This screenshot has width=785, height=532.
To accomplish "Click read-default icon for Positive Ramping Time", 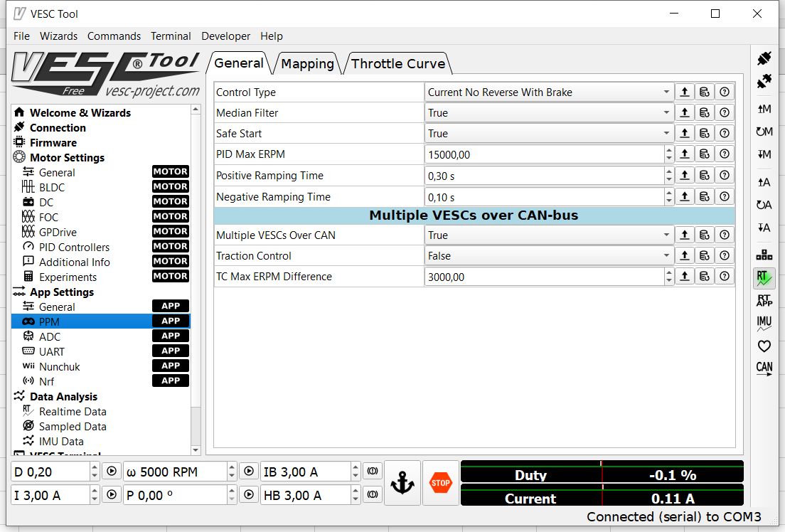I will pos(705,176).
